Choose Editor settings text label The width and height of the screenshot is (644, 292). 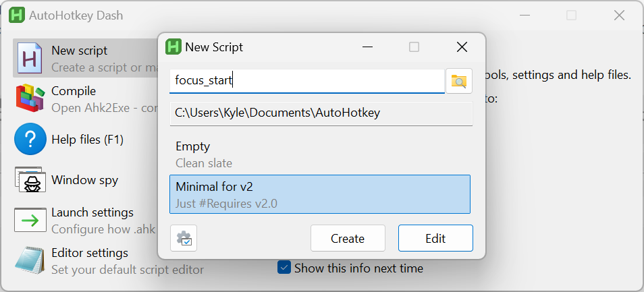[x=90, y=253]
